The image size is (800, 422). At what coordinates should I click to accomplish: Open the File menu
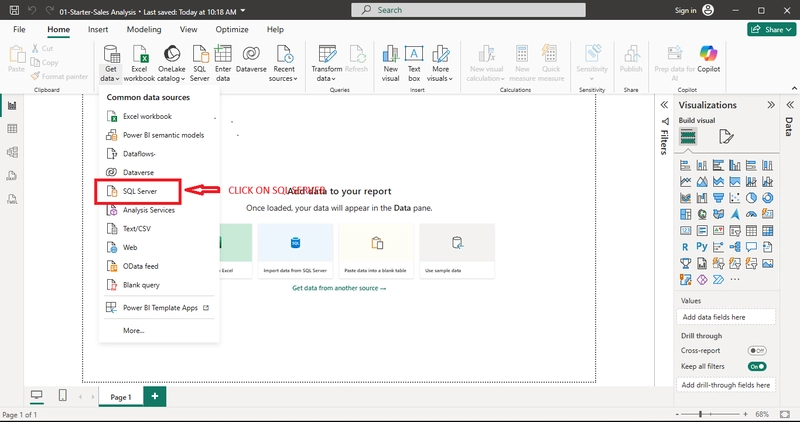[x=19, y=29]
